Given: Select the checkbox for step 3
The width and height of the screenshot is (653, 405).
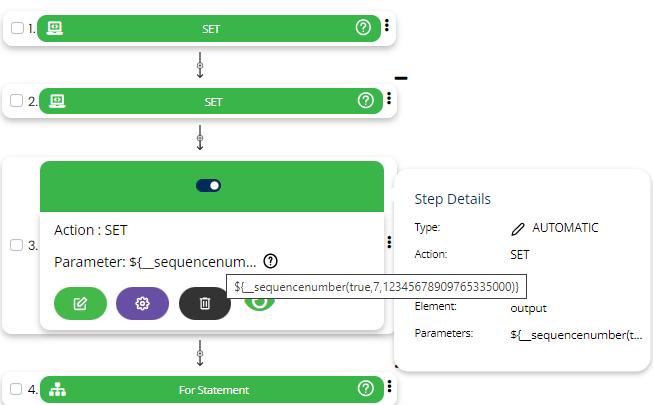Looking at the screenshot, I should click(x=17, y=245).
